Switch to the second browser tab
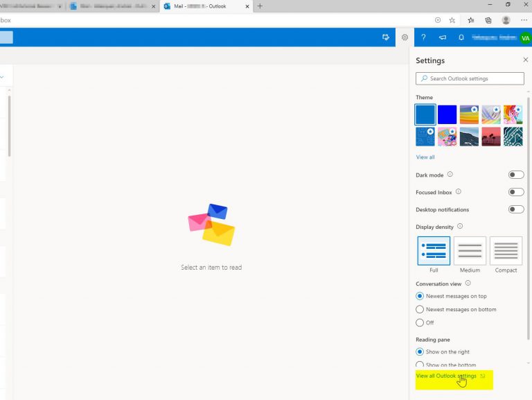 tap(112, 6)
